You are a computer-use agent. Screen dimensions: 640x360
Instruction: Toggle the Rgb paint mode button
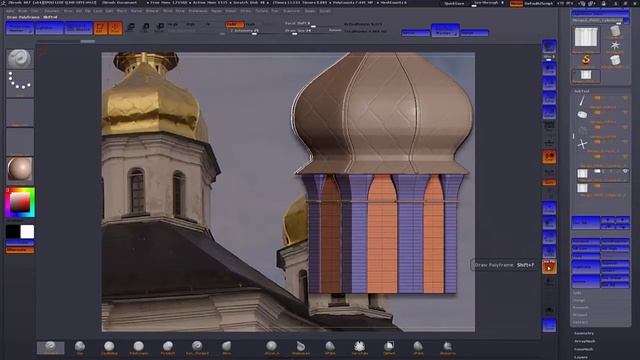click(x=191, y=24)
